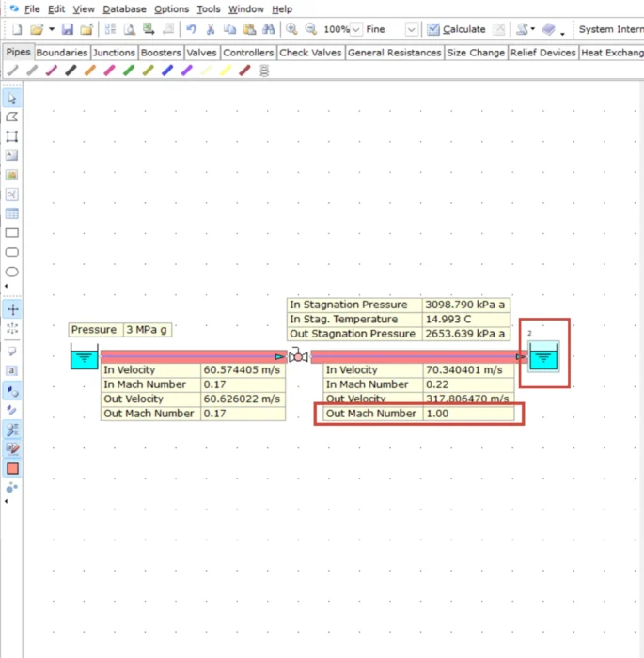This screenshot has width=644, height=658.
Task: Switch to the Valves tab
Action: tap(201, 53)
